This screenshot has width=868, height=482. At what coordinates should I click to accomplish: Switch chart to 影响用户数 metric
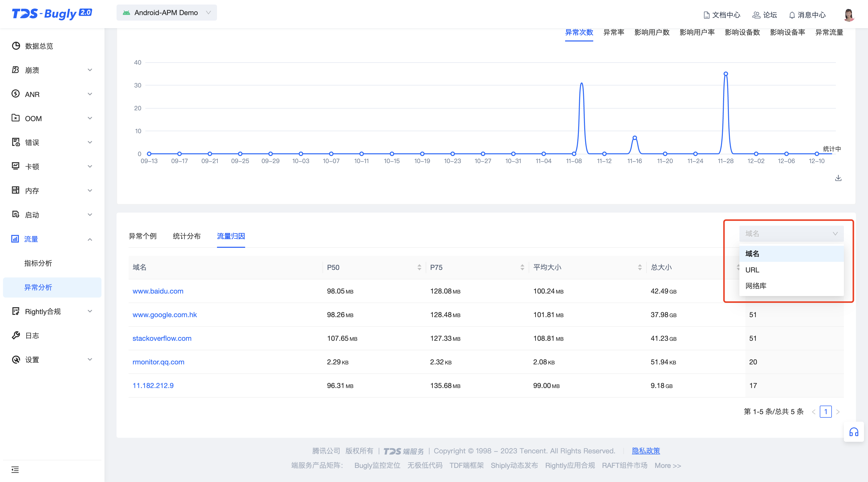tap(652, 32)
